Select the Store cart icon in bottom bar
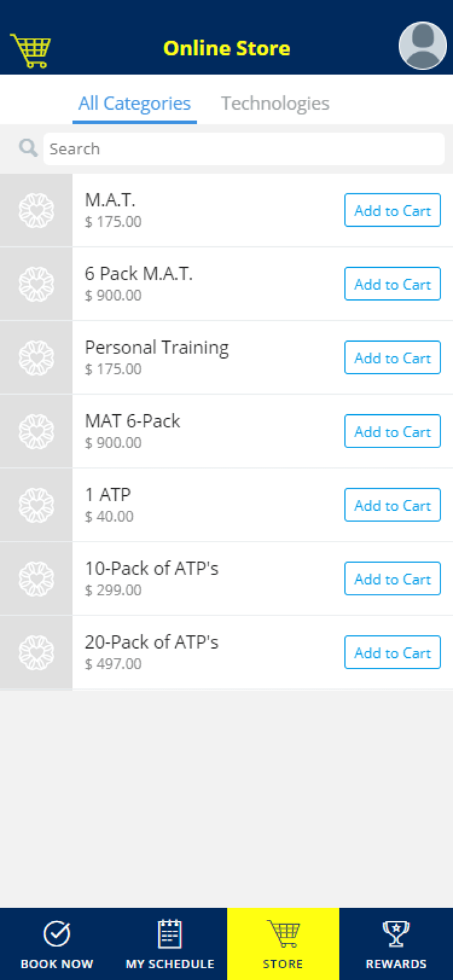 click(283, 932)
